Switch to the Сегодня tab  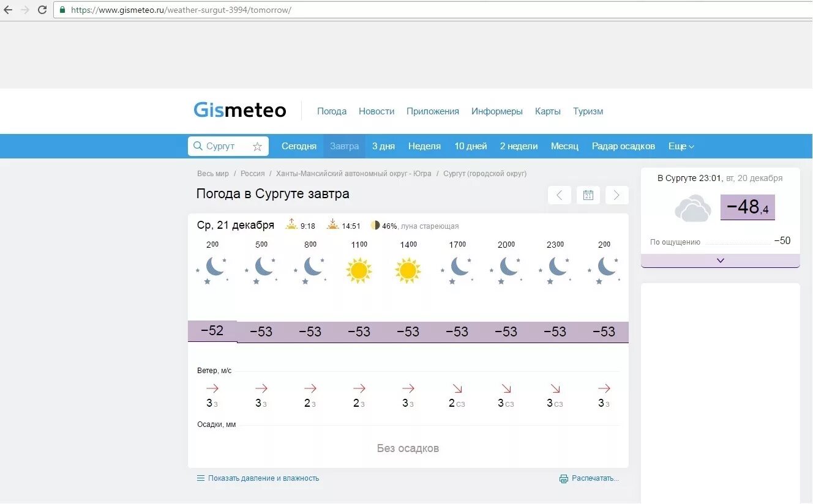point(299,146)
